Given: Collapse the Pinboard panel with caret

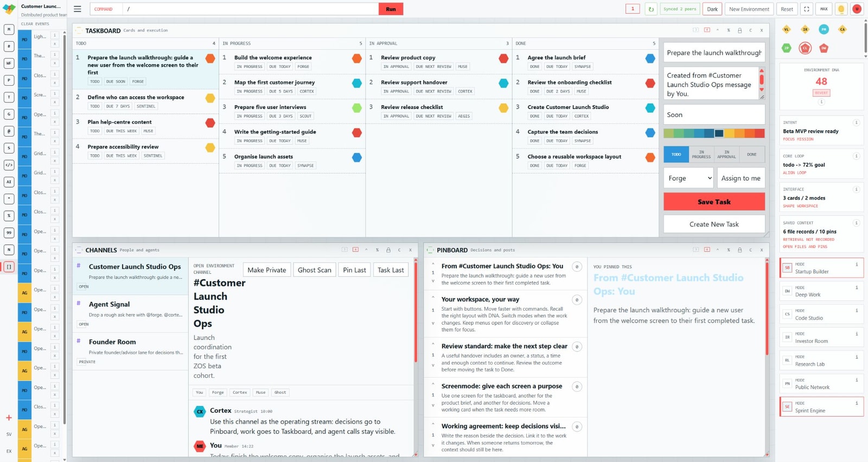Looking at the screenshot, I should tap(718, 250).
